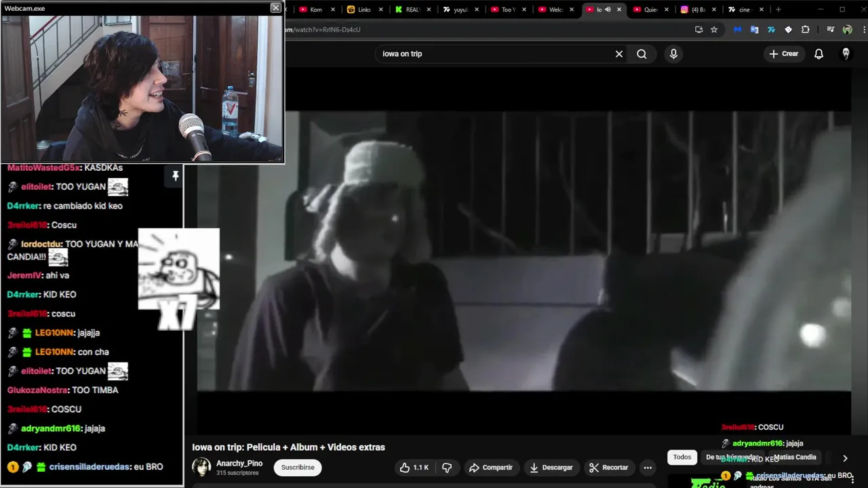The width and height of the screenshot is (868, 488).
Task: Select the 'De tus búsquedas' filter chip
Action: (732, 457)
